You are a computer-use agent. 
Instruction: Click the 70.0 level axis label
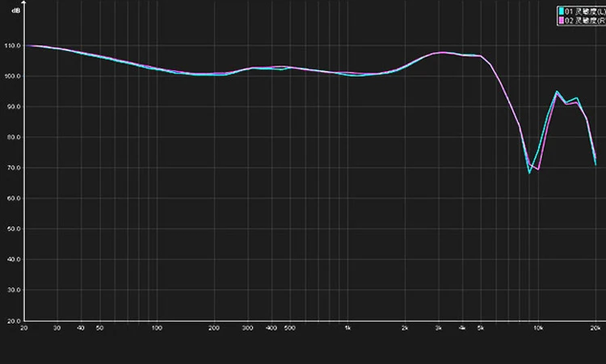[14, 168]
